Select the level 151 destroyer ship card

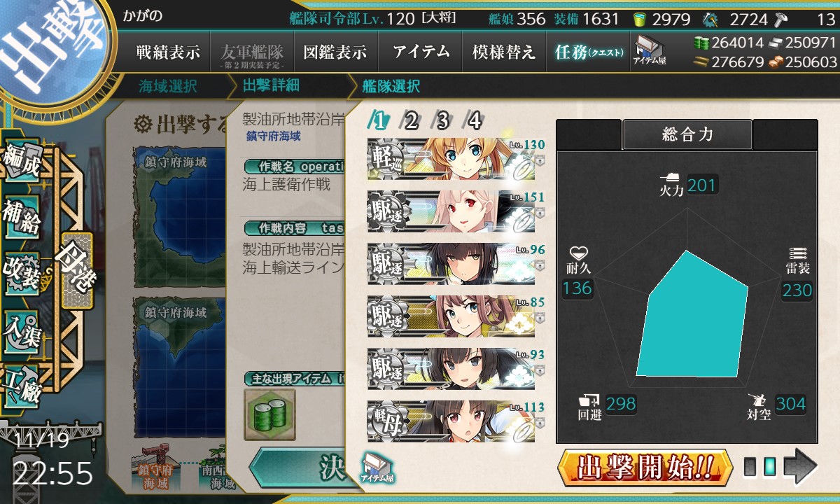click(451, 211)
